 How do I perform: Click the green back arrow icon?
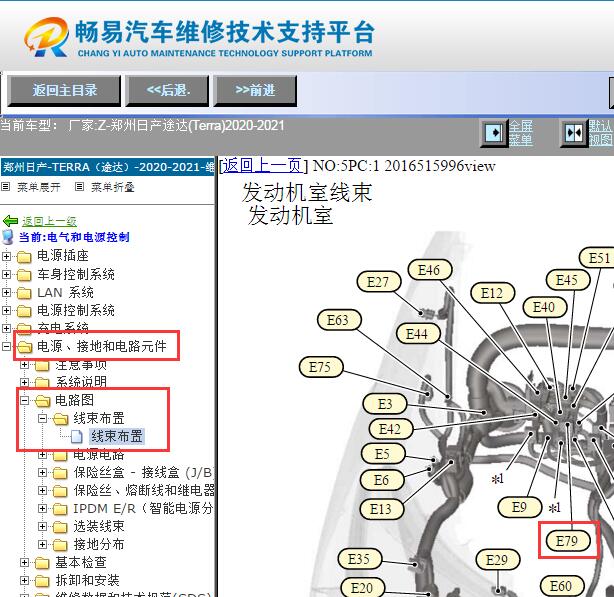coord(11,221)
